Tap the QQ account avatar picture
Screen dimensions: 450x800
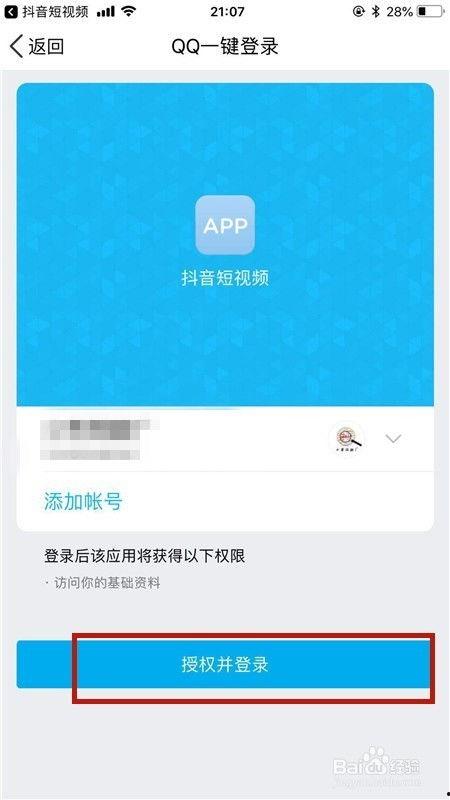pyautogui.click(x=346, y=438)
